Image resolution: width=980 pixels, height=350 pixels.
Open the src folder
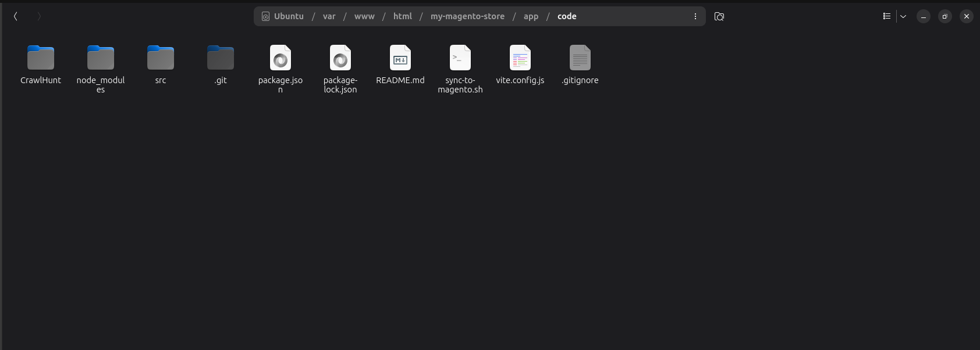(161, 58)
